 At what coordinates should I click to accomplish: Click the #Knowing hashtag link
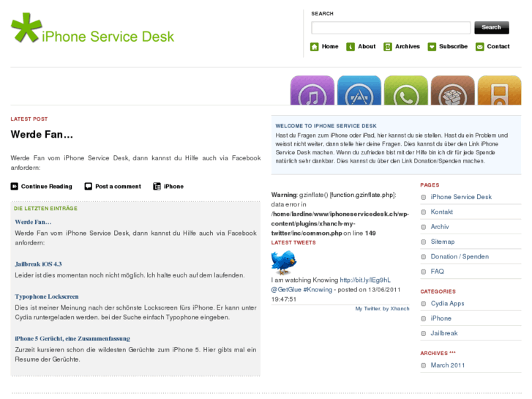(x=318, y=290)
